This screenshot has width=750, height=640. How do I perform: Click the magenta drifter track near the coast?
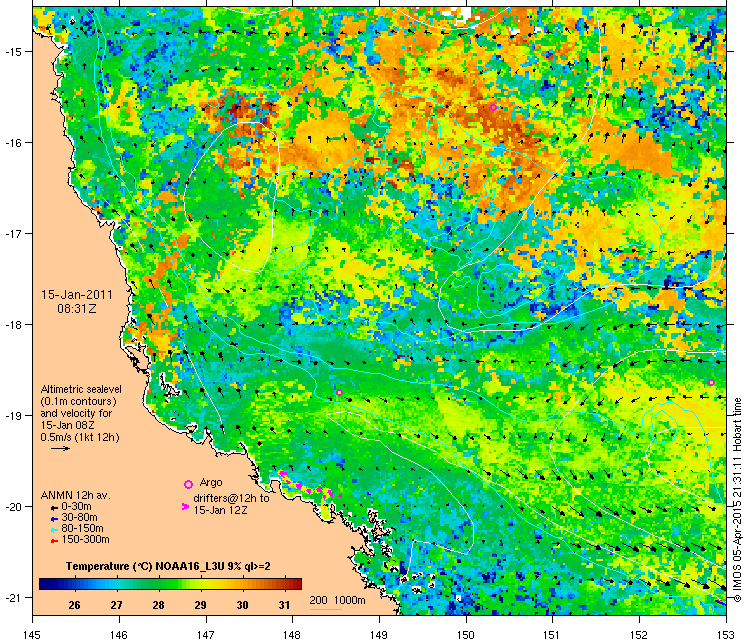(x=310, y=487)
